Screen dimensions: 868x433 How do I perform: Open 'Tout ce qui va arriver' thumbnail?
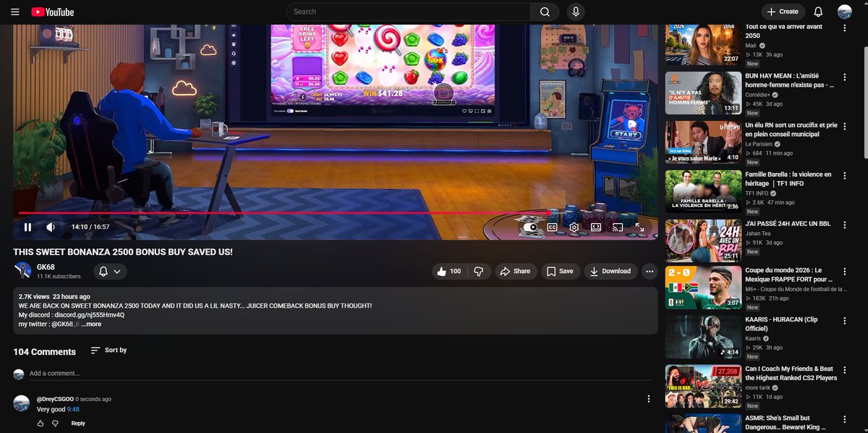pyautogui.click(x=702, y=43)
